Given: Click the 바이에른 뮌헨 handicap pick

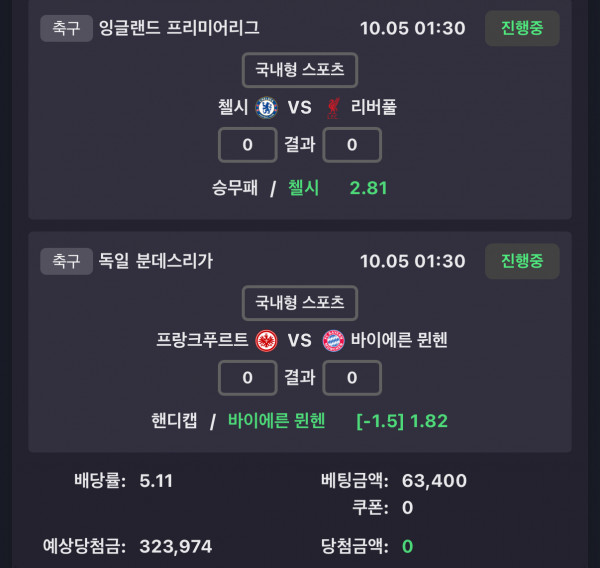Looking at the screenshot, I should click(x=277, y=420).
